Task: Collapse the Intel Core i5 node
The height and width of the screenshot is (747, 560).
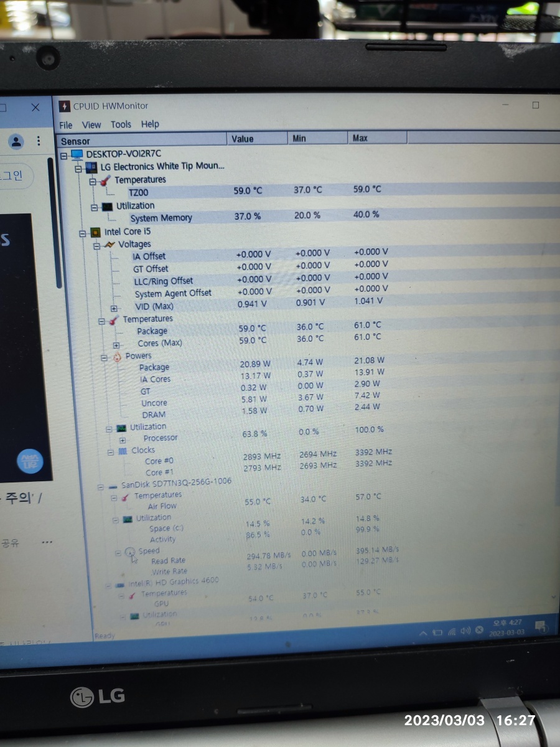Action: pyautogui.click(x=82, y=233)
